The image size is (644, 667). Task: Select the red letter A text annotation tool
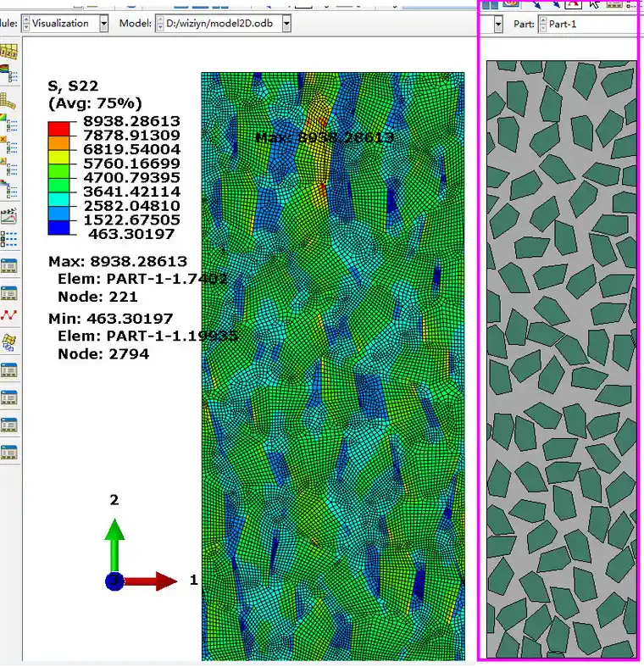click(571, 3)
